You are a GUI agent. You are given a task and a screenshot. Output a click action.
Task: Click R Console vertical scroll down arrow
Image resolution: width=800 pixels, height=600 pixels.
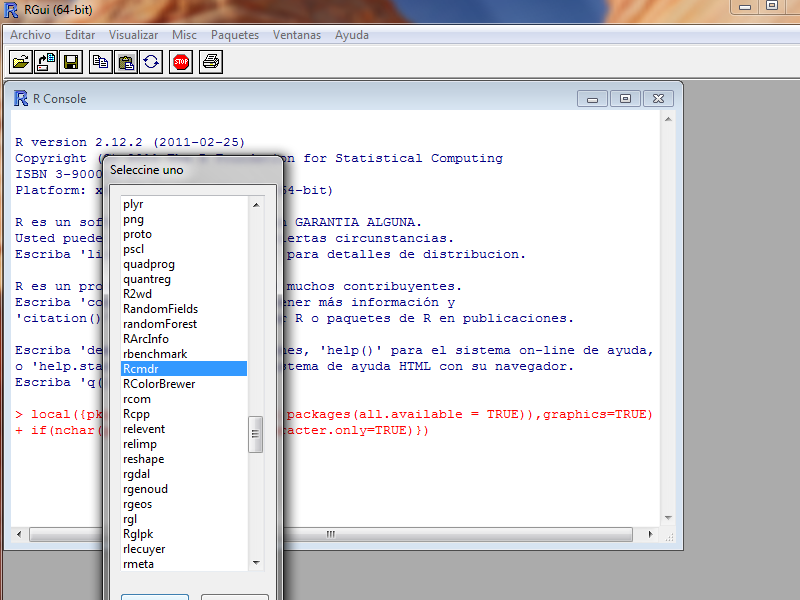668,518
